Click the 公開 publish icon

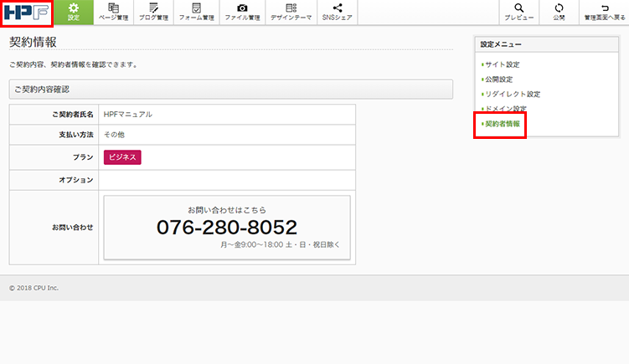click(x=559, y=12)
